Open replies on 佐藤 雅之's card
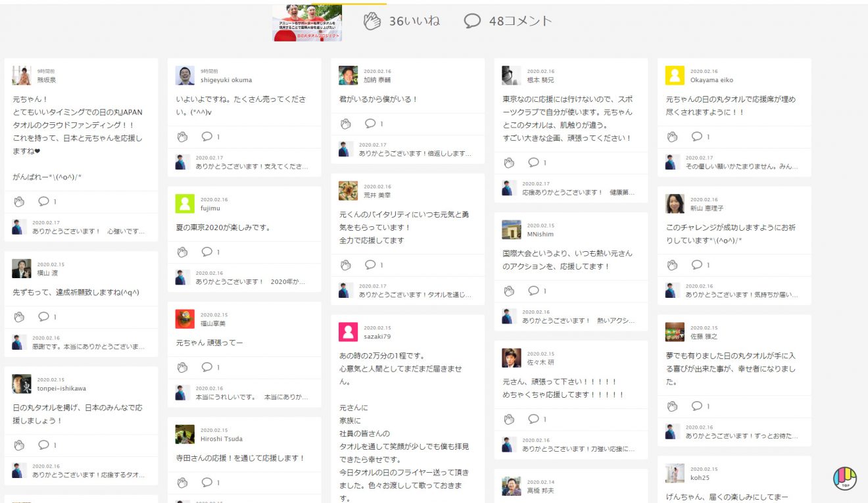Viewport: 868px width, 503px height. tap(696, 406)
